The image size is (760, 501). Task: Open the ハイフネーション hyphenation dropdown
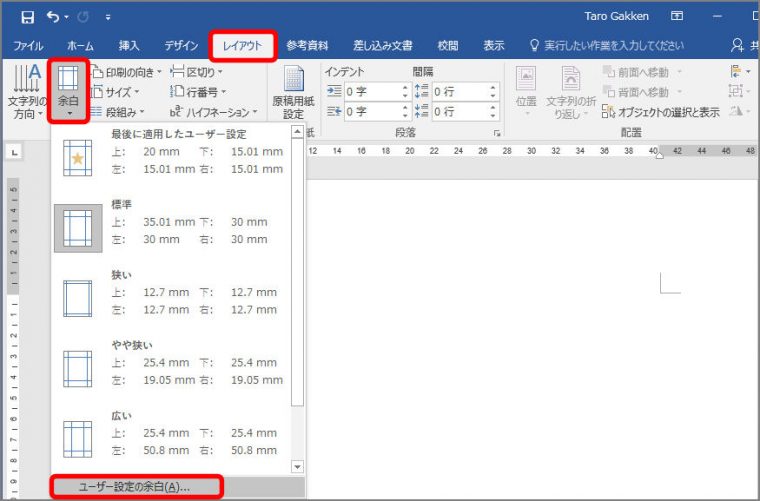pos(213,112)
